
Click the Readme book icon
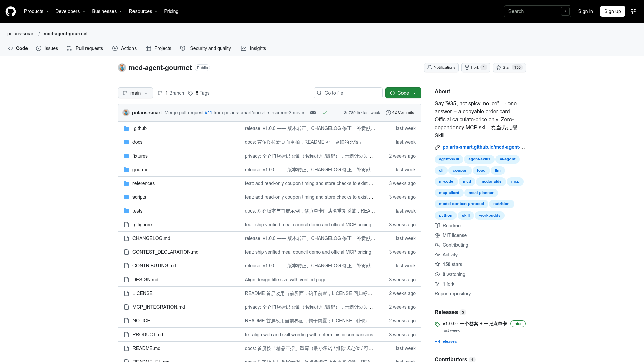click(437, 226)
